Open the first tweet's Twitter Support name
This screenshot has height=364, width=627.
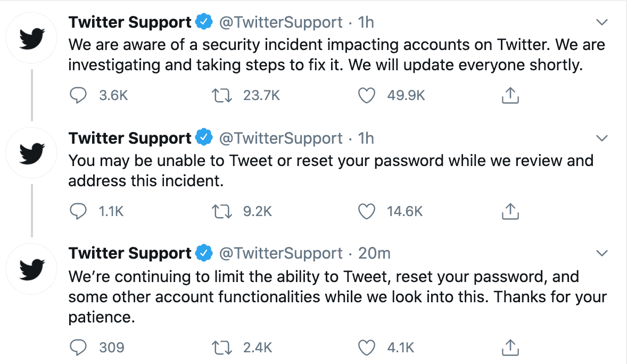[x=130, y=22]
